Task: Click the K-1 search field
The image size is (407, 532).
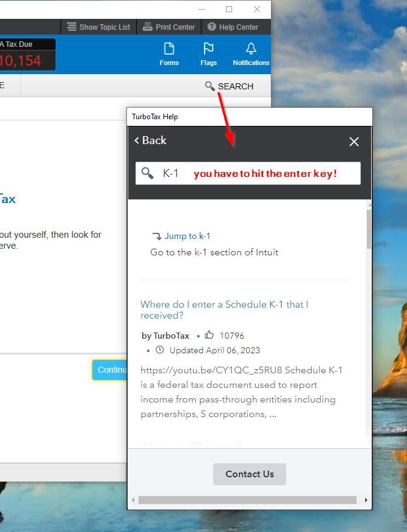Action: click(x=248, y=173)
